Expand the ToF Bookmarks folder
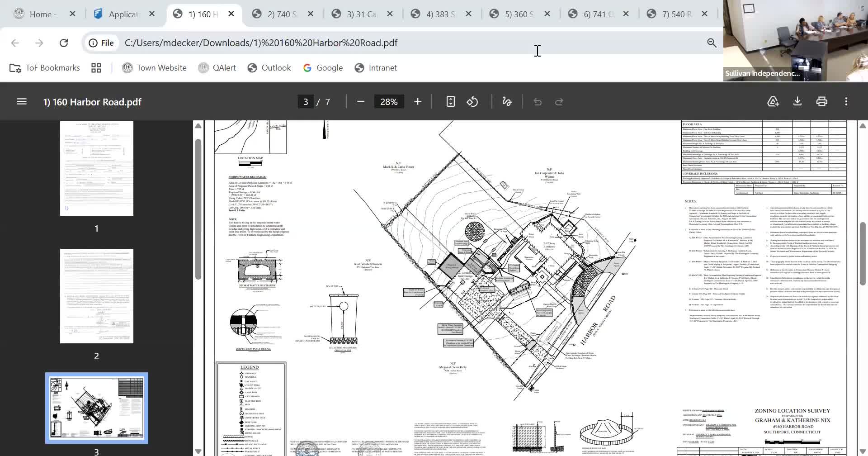Screen dimensions: 868x456 point(44,68)
